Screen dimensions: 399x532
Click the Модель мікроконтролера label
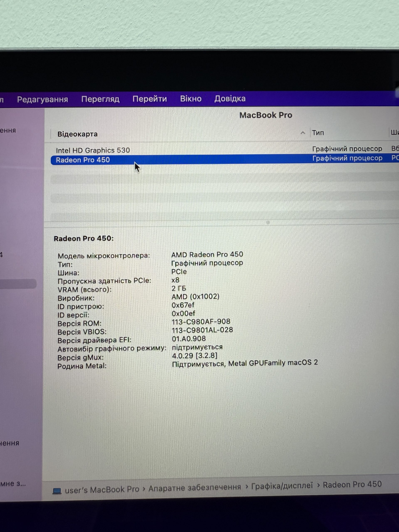point(104,256)
